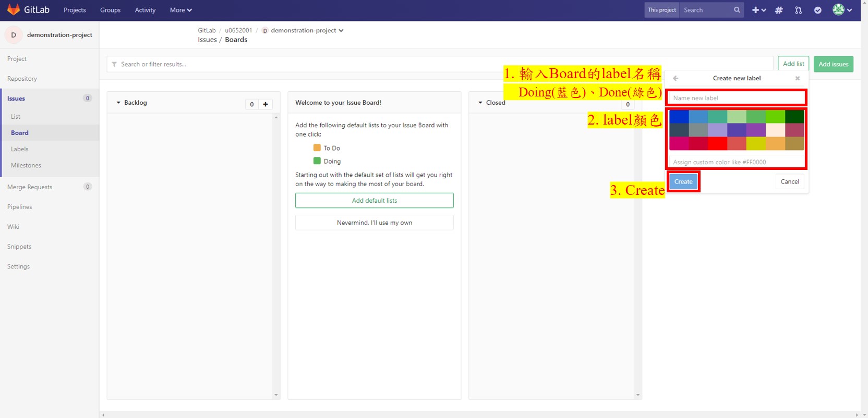Open the user avatar menu
The height and width of the screenshot is (418, 868).
point(842,10)
